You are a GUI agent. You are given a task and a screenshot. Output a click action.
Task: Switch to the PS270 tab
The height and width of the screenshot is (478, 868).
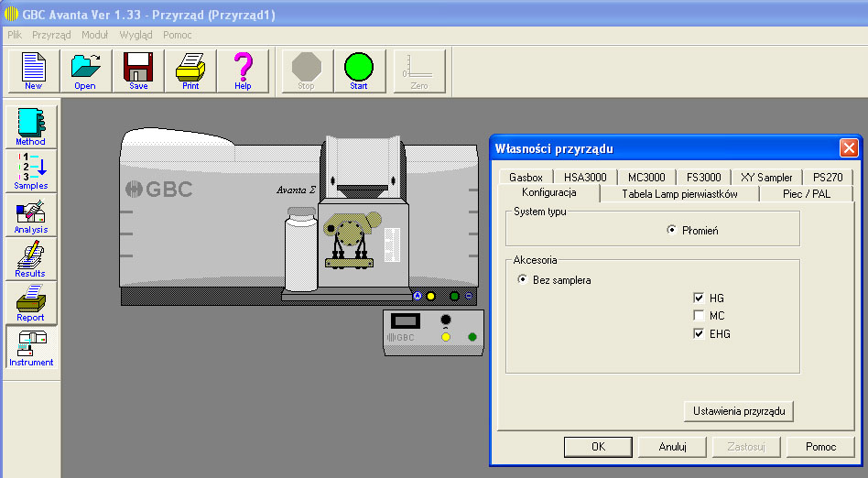click(x=828, y=178)
